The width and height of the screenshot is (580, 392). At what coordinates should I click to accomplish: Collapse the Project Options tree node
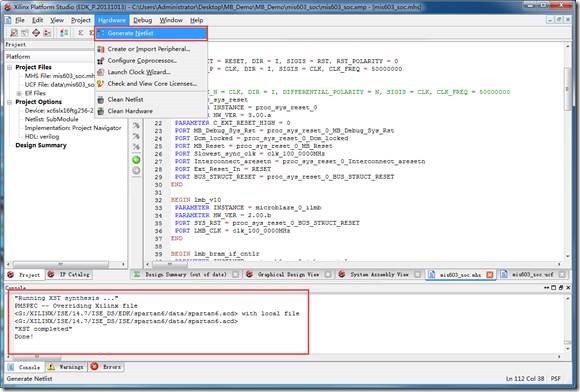pyautogui.click(x=10, y=102)
